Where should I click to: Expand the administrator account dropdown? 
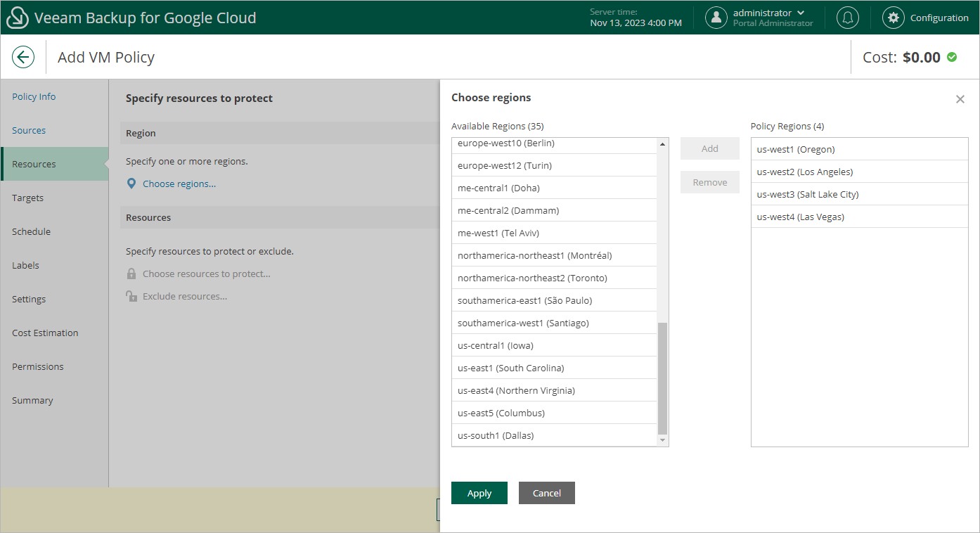tap(801, 13)
